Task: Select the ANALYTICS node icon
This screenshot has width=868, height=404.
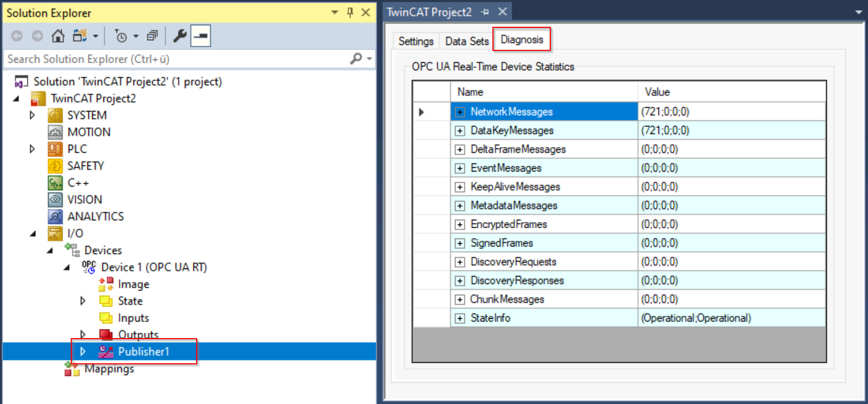Action: click(x=55, y=216)
